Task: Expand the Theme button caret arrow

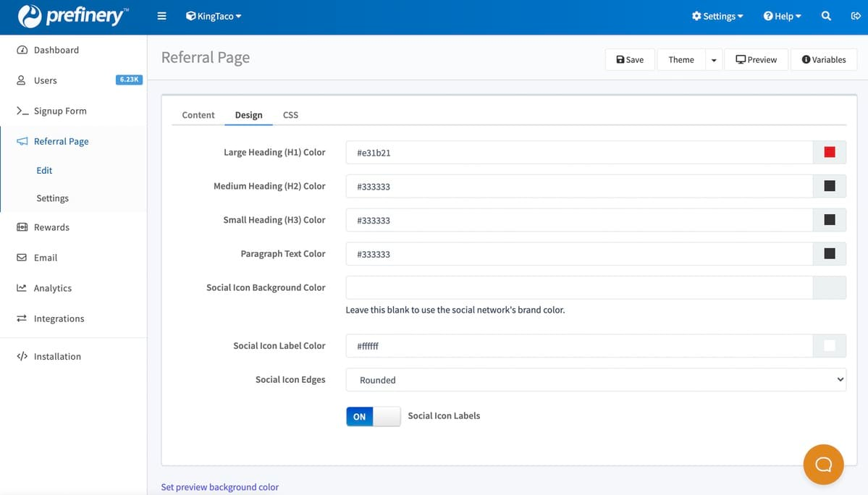Action: (714, 60)
